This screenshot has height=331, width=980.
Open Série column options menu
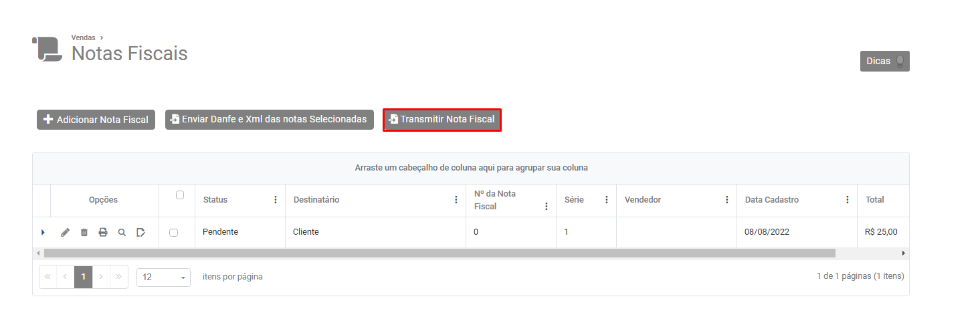point(607,200)
